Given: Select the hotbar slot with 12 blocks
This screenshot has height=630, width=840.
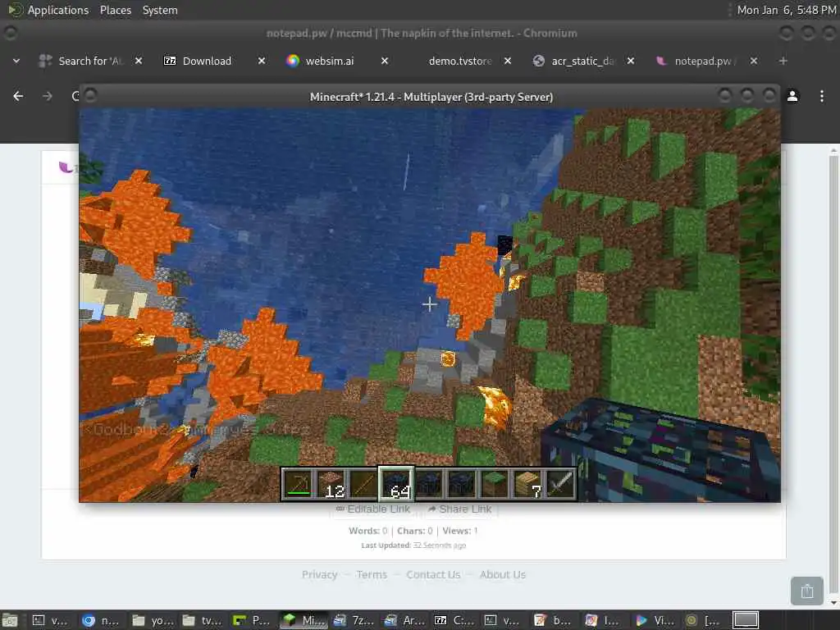Looking at the screenshot, I should [x=331, y=483].
